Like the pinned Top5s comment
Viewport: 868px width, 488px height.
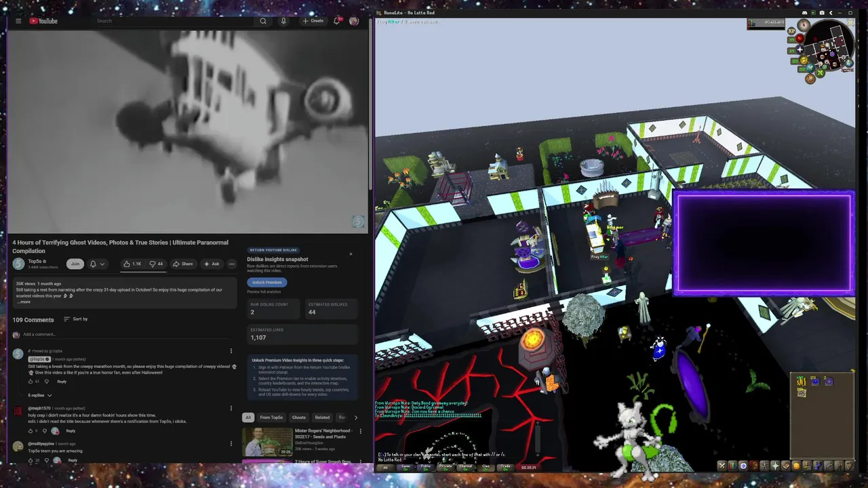31,382
